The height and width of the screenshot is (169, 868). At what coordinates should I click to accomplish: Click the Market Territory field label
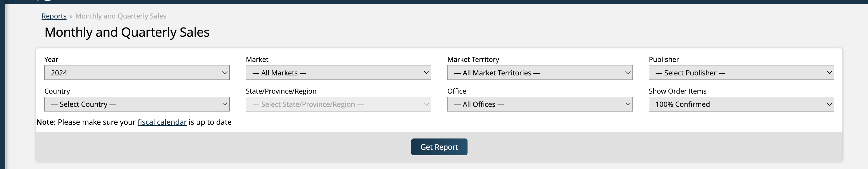click(473, 60)
